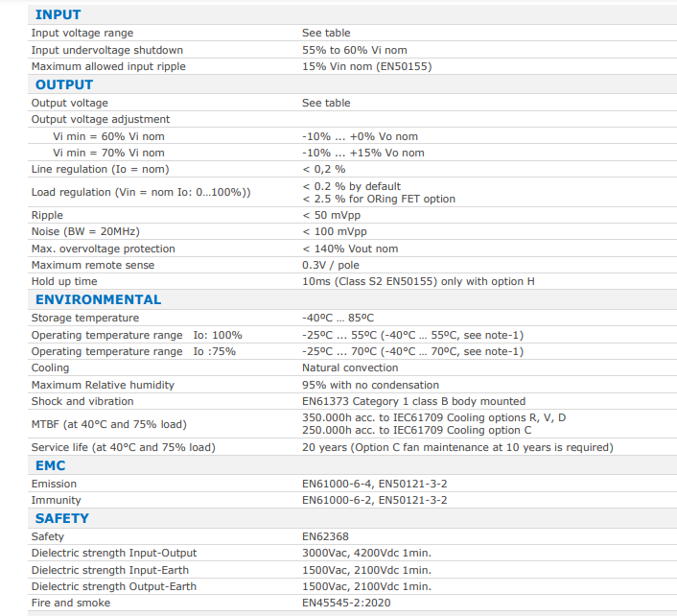Click the SAFETY section heading

(x=62, y=518)
